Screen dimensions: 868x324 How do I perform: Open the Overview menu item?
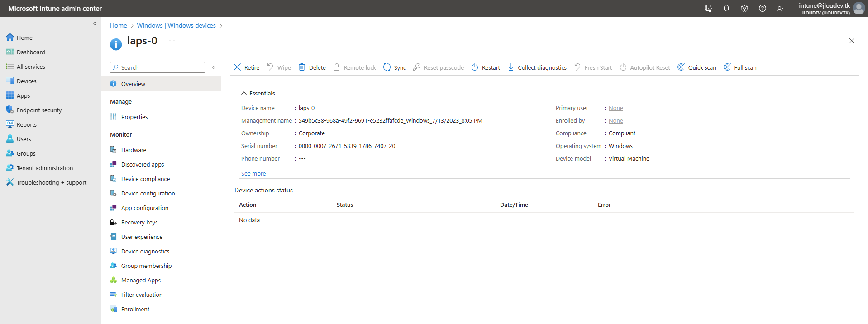[x=161, y=84]
